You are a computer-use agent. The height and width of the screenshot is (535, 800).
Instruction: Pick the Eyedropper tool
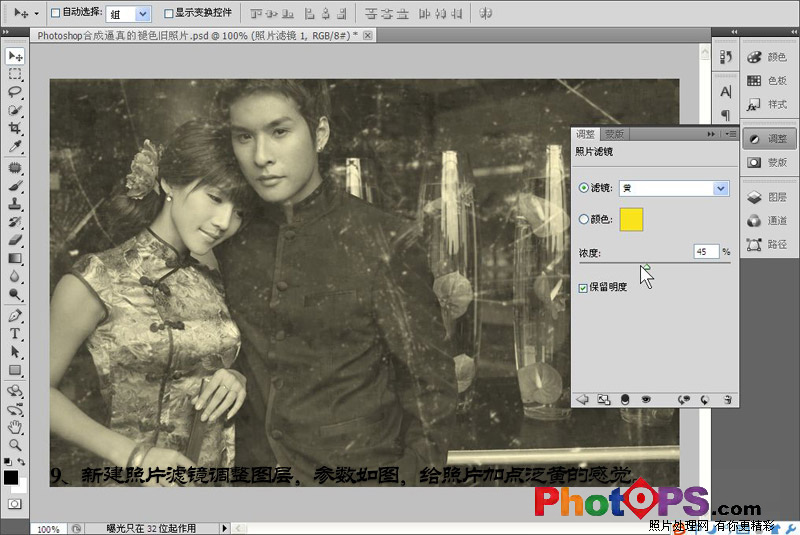coord(15,147)
